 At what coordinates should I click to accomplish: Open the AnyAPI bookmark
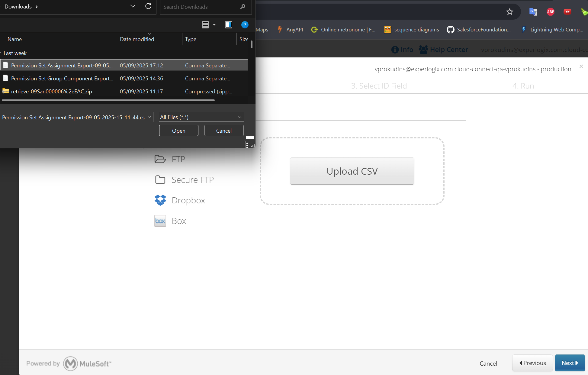(290, 30)
